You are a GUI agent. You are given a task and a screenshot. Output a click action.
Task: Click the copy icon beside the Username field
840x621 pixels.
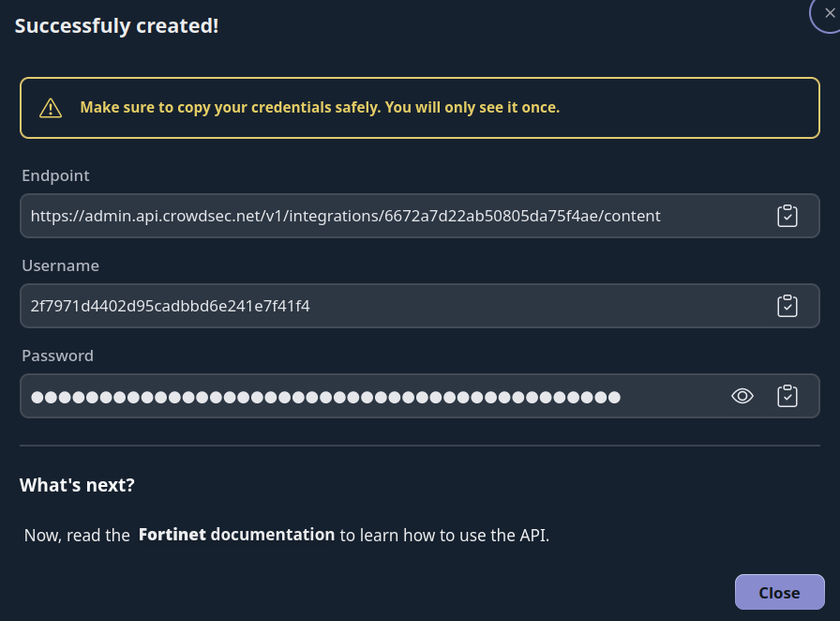point(787,305)
